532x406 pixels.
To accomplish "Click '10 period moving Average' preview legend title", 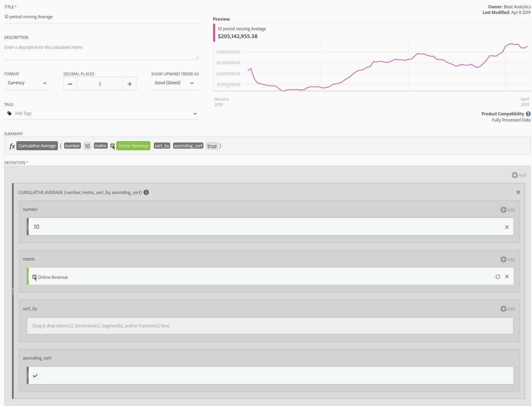I will click(242, 29).
